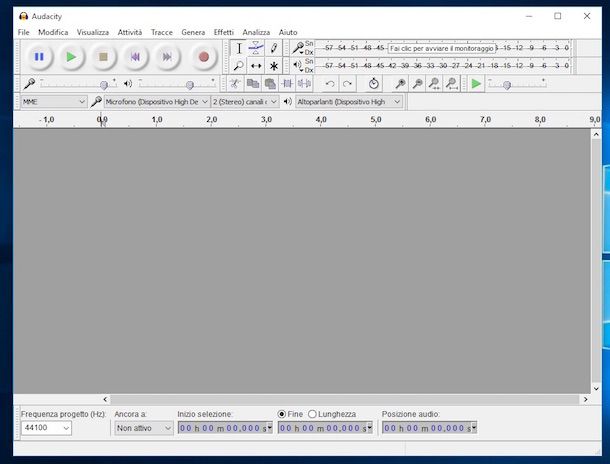Skip to start of project

[135, 57]
